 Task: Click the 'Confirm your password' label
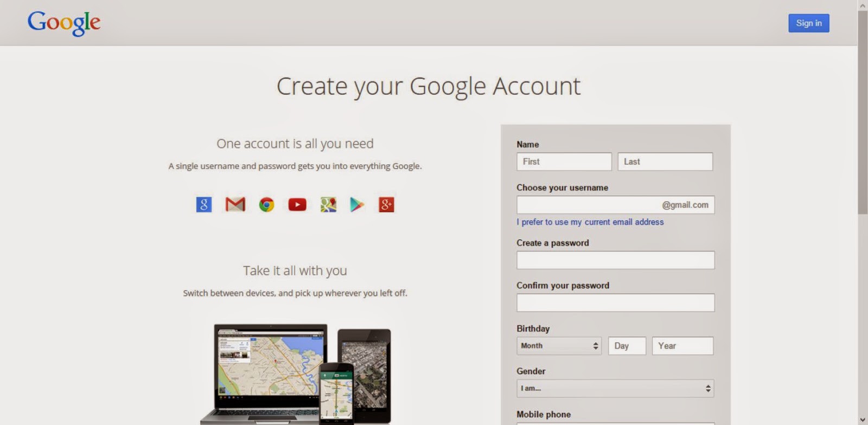click(563, 286)
